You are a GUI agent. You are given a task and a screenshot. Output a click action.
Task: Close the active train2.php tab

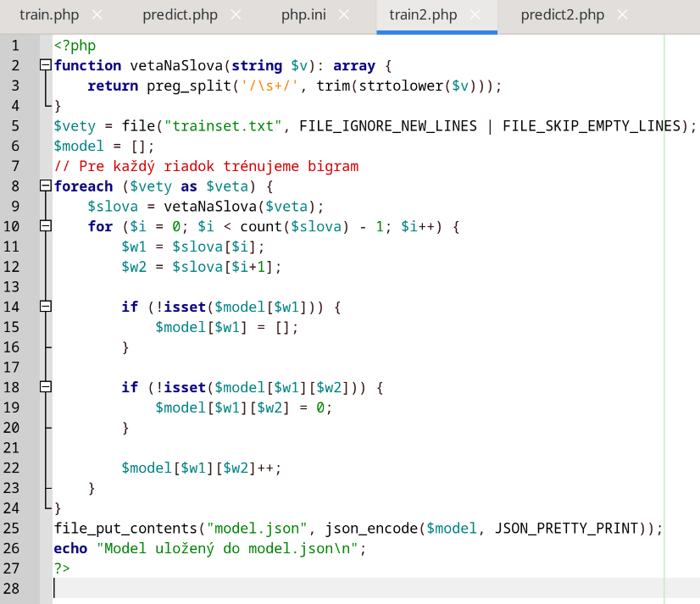click(x=477, y=15)
